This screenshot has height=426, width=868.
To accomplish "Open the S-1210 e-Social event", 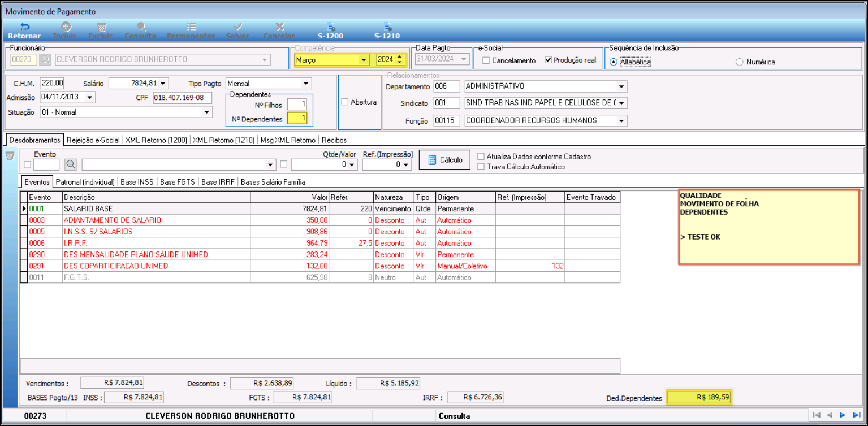I will (387, 31).
